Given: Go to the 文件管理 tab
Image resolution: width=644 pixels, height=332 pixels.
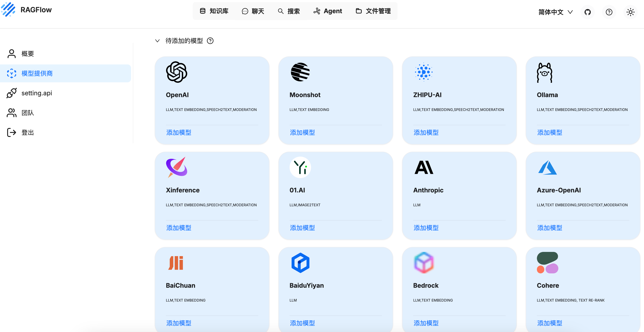Looking at the screenshot, I should point(373,11).
